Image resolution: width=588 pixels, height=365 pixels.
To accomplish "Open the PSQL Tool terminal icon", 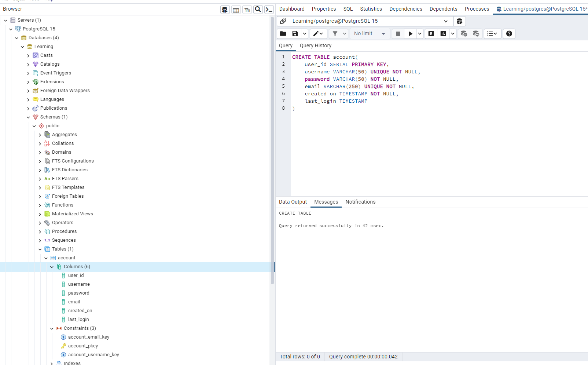I will pos(269,10).
